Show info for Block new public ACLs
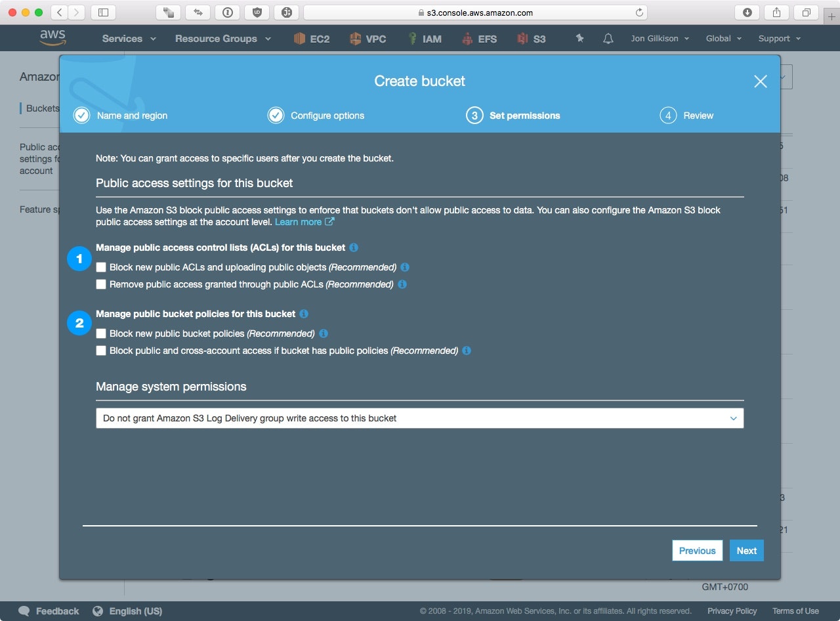This screenshot has width=840, height=621. 405,267
